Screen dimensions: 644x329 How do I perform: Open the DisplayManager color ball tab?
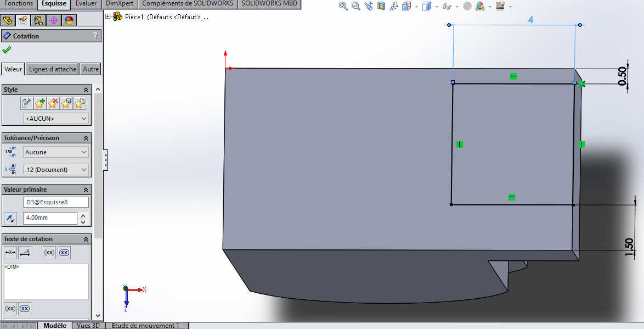click(x=69, y=20)
